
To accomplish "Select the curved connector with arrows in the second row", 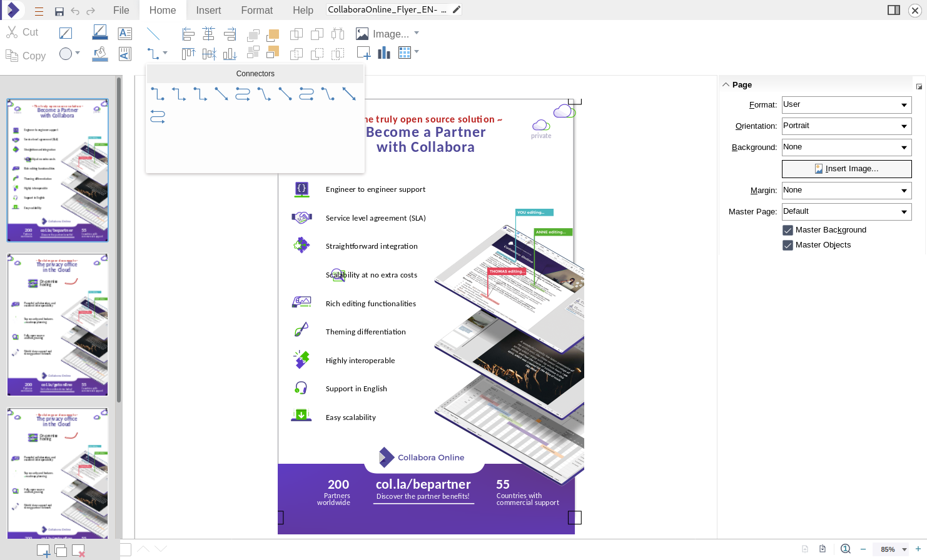I will coord(158,116).
